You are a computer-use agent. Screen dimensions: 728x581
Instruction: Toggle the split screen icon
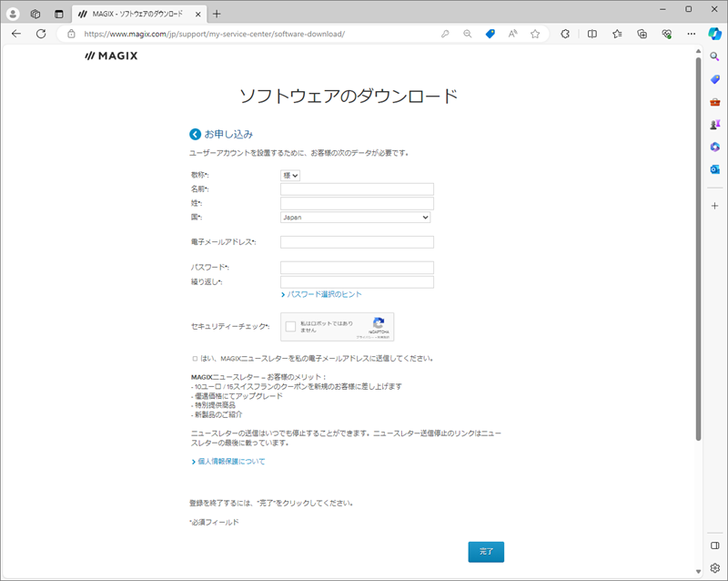pos(592,34)
